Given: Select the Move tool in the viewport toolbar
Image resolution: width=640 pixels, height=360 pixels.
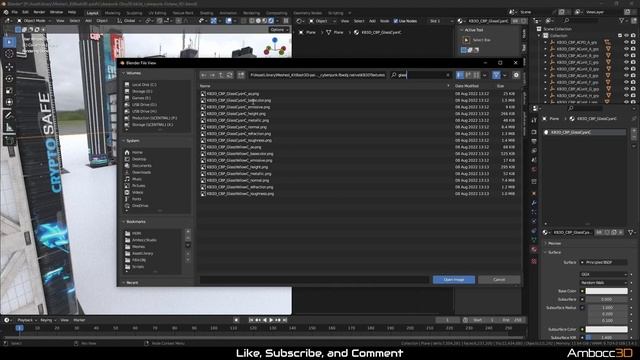Looking at the screenshot, I should (x=9, y=66).
